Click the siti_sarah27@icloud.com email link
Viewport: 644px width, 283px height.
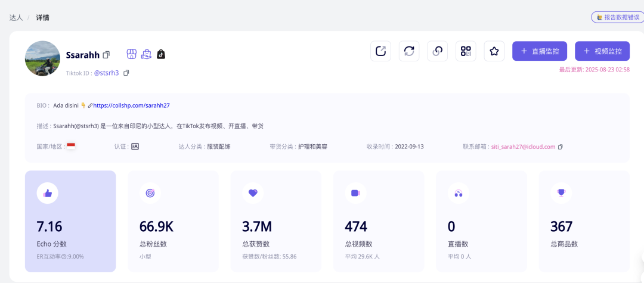pos(523,147)
